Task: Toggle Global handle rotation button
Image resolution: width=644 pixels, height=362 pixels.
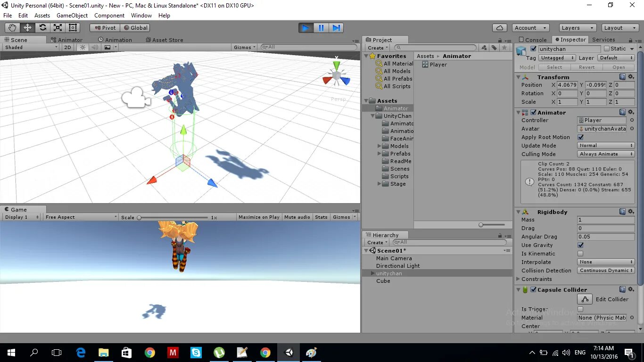Action: pos(135,28)
